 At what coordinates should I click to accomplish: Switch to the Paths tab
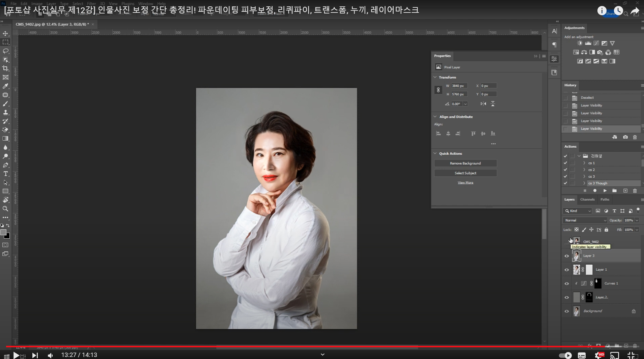pos(605,200)
